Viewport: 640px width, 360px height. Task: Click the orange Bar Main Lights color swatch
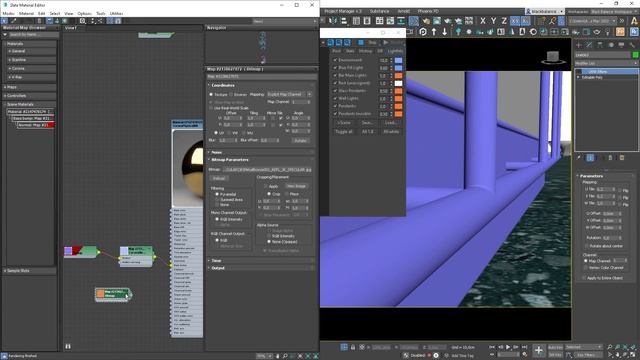pos(398,76)
